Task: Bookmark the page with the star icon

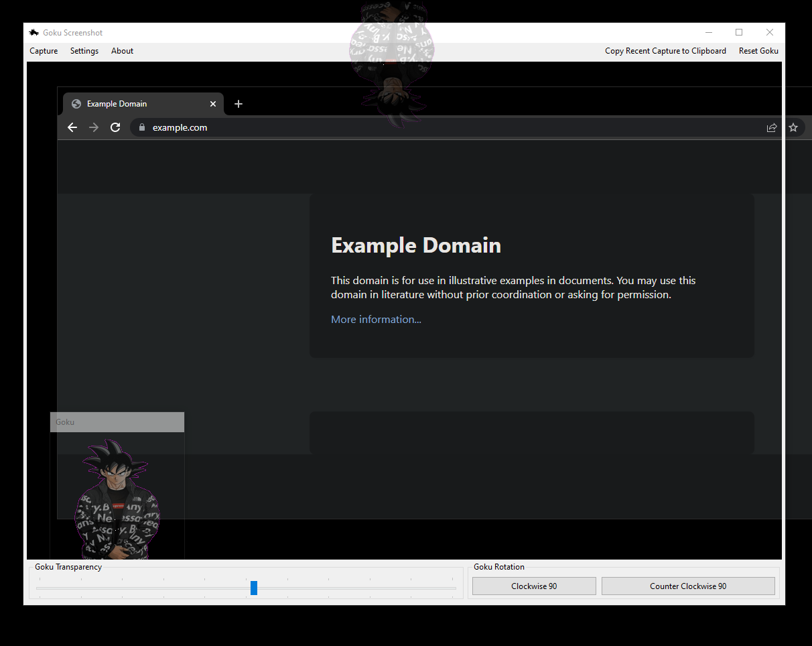Action: click(793, 127)
